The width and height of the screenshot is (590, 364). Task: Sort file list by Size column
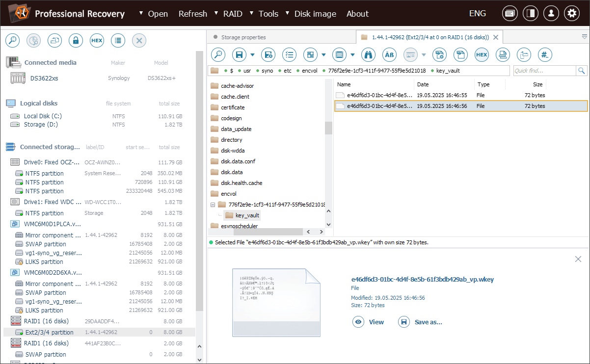537,84
